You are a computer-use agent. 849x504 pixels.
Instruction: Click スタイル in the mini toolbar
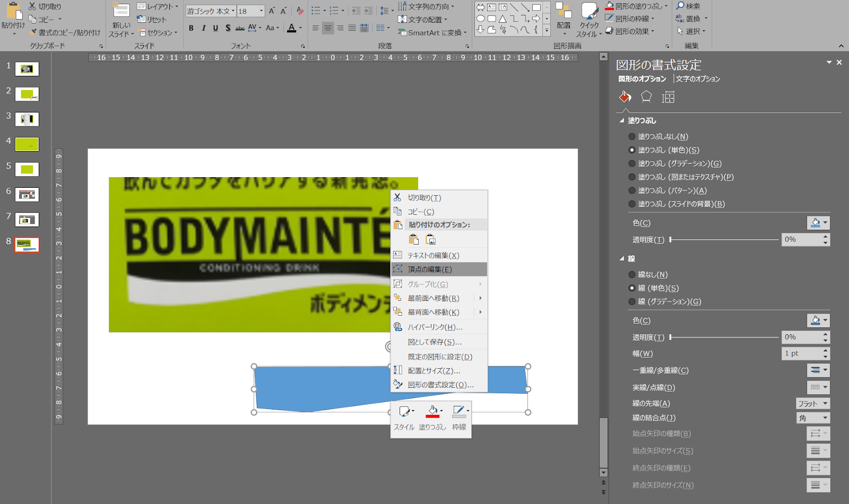pos(404,418)
